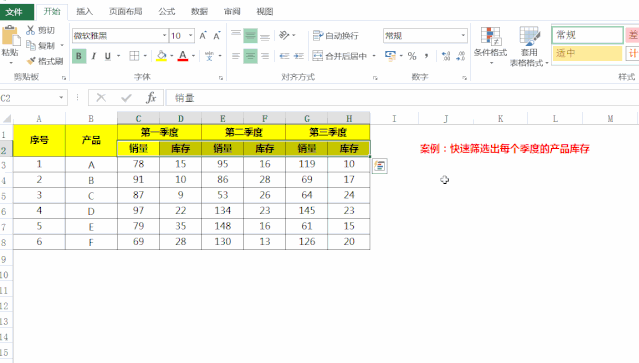This screenshot has width=639, height=363.
Task: Switch to the 插入 Insert tab
Action: click(x=84, y=12)
